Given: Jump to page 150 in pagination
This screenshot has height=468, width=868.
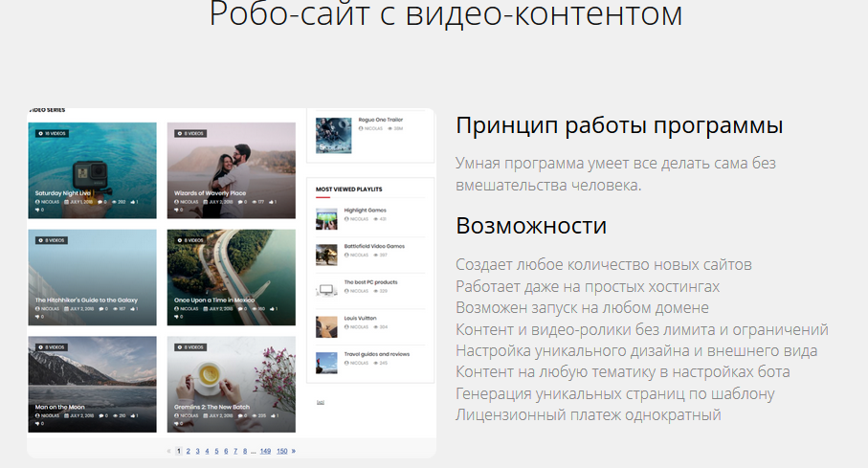Looking at the screenshot, I should (x=282, y=451).
